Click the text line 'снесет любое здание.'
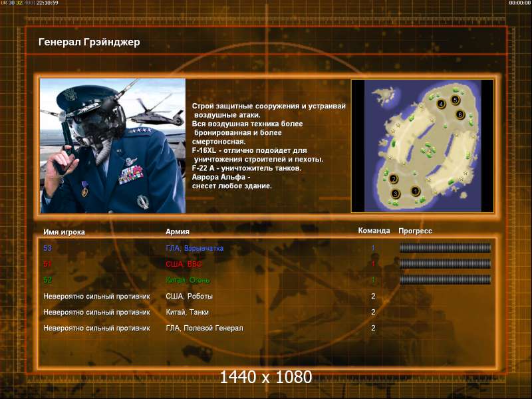This screenshot has height=399, width=532. 231,186
